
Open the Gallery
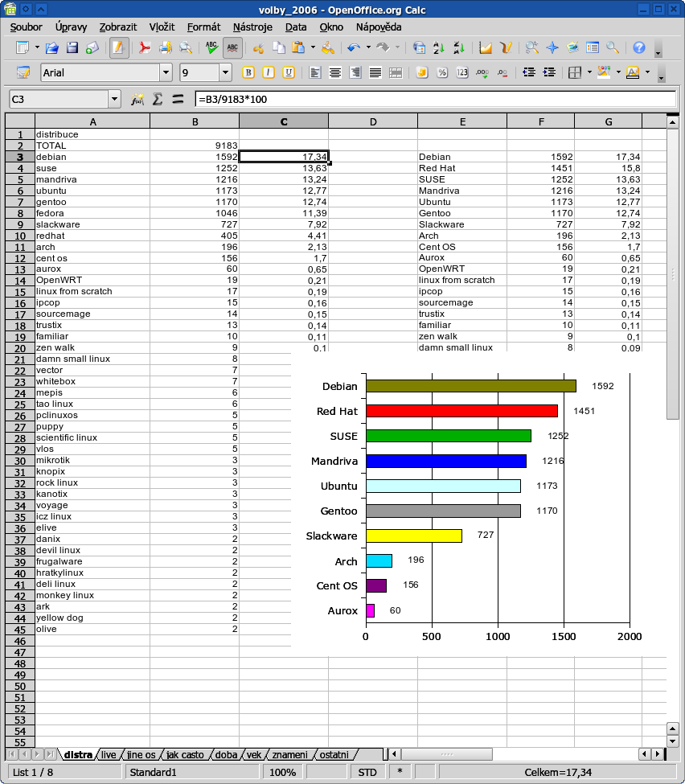point(574,47)
